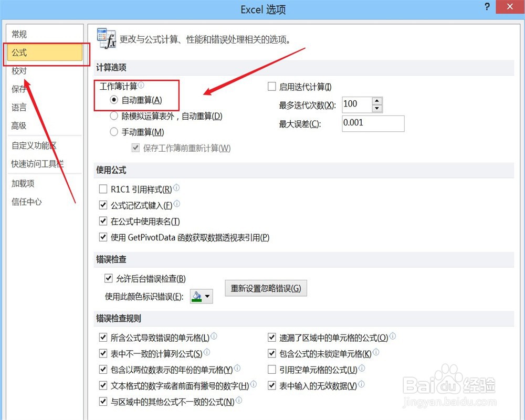The height and width of the screenshot is (420, 525).
Task: Switch to the 高级 options category
Action: [19, 125]
